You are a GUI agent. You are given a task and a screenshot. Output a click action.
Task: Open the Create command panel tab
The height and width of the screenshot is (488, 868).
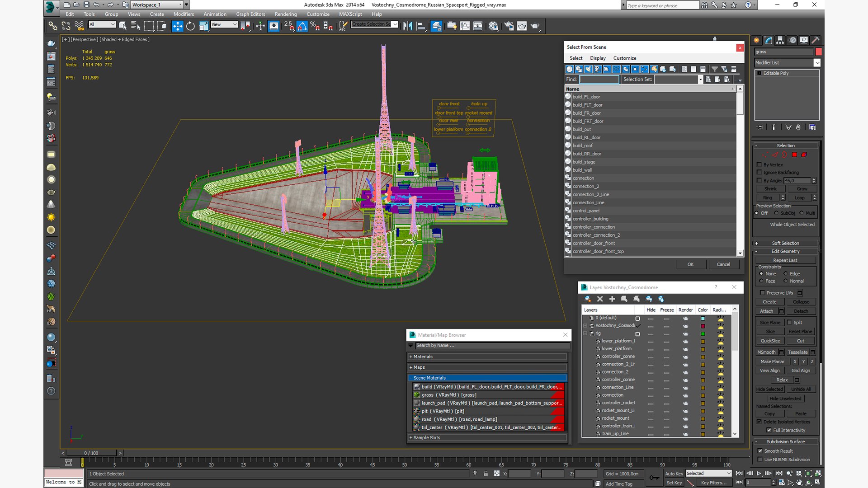pyautogui.click(x=757, y=40)
